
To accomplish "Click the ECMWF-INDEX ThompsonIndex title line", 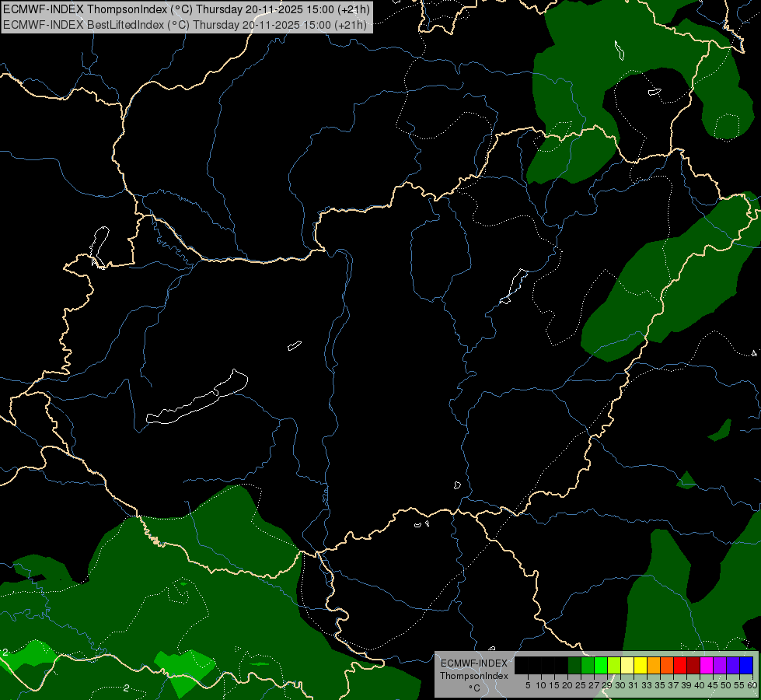I will (187, 9).
